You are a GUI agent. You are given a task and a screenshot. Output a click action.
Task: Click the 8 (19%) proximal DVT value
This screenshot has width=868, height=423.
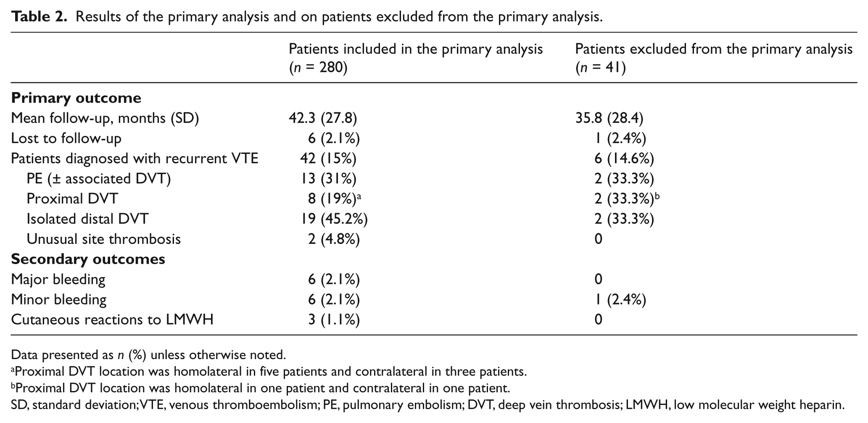tap(334, 199)
